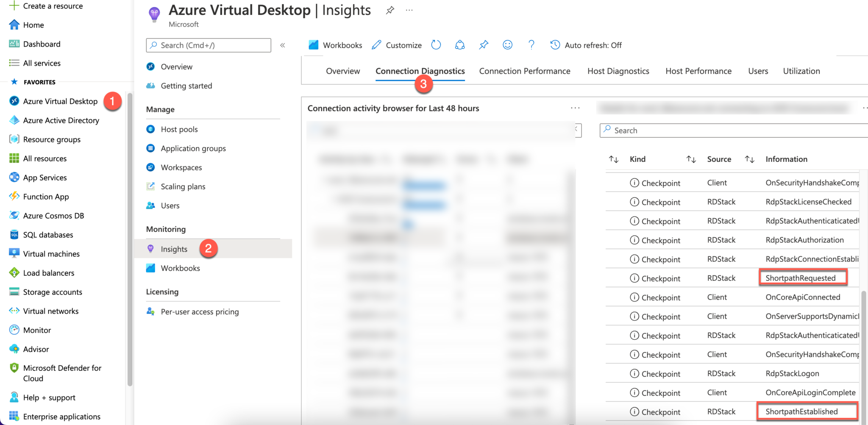Pin the Insights page using the title pin icon

[x=390, y=11]
